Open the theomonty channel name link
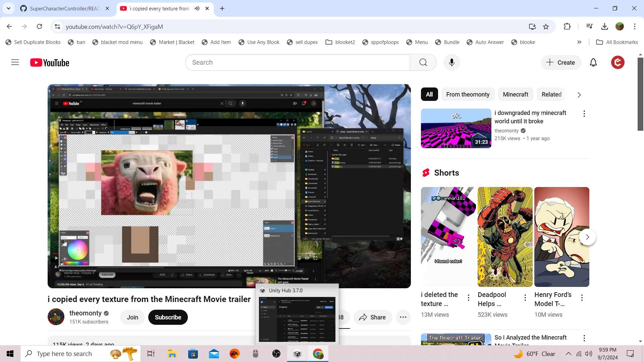 pos(85,313)
